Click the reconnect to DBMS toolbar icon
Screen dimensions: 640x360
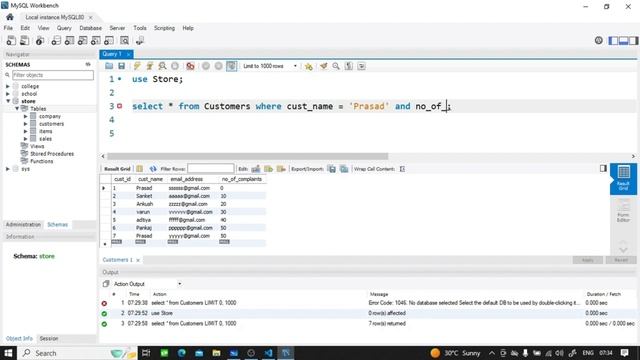pos(140,41)
